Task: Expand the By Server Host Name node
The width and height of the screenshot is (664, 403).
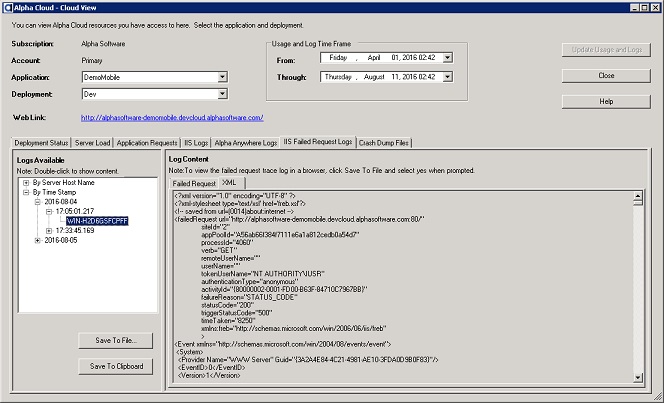Action: (x=26, y=183)
